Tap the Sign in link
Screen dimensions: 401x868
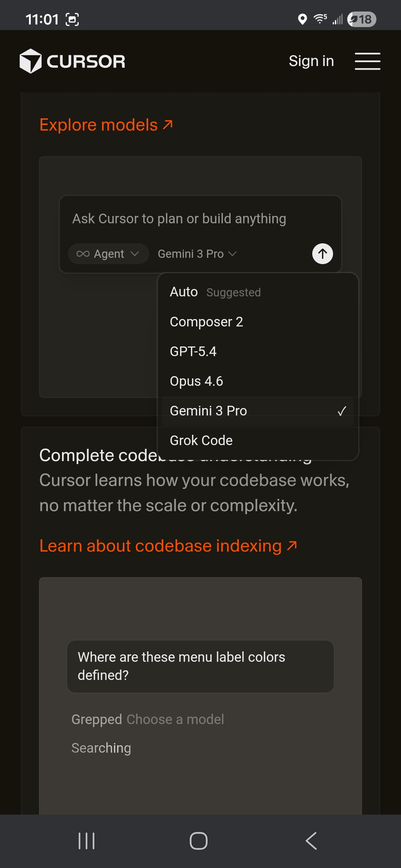pyautogui.click(x=311, y=61)
